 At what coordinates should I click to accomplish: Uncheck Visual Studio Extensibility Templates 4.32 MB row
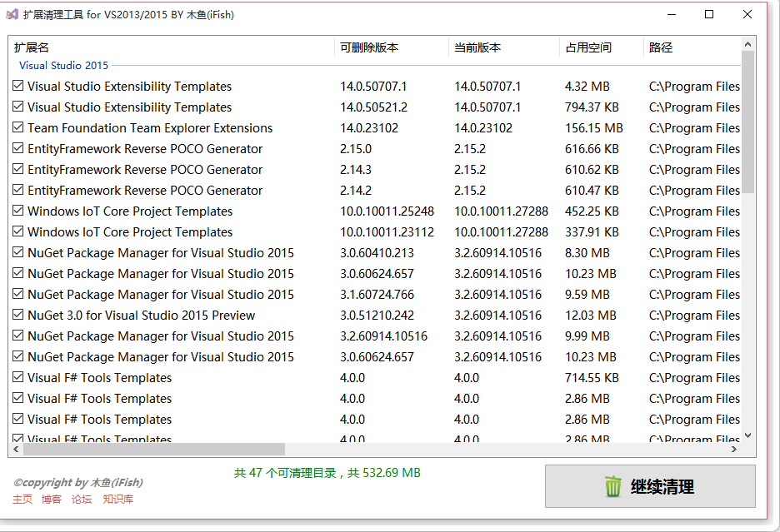tap(17, 86)
